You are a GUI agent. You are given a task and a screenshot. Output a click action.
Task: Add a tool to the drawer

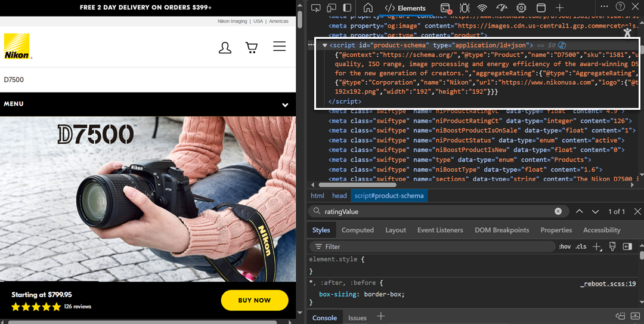coord(380,316)
